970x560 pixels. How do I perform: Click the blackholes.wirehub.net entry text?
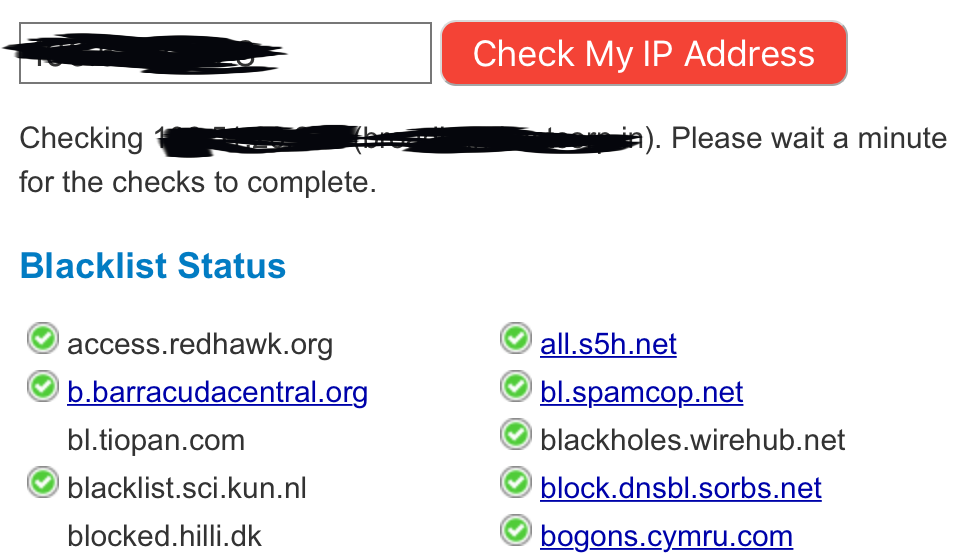click(692, 441)
